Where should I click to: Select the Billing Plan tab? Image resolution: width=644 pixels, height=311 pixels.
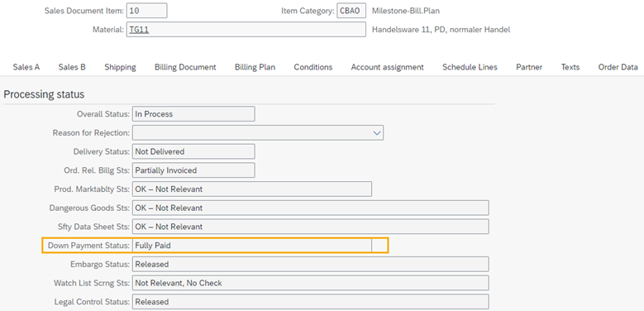[255, 67]
